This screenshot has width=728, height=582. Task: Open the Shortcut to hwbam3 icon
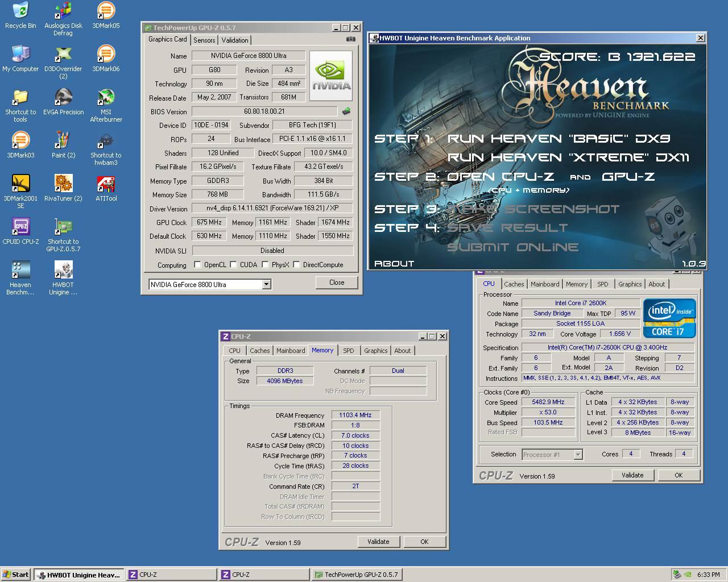tap(106, 148)
